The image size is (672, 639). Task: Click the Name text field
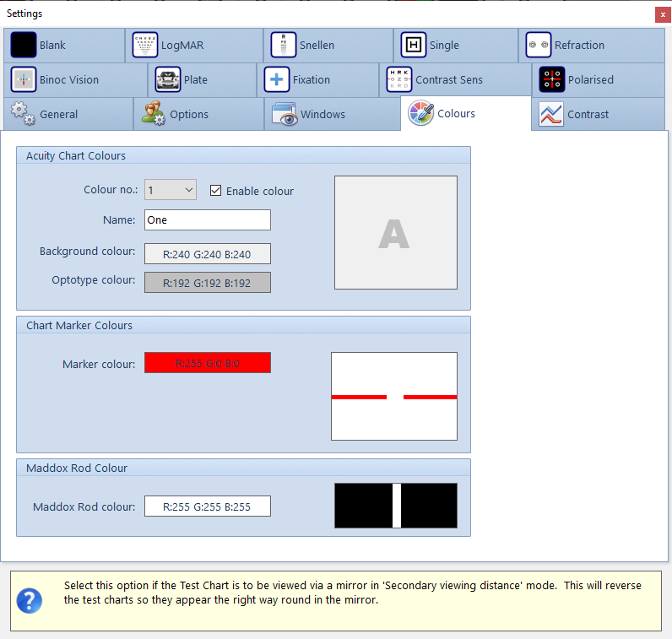(x=208, y=220)
